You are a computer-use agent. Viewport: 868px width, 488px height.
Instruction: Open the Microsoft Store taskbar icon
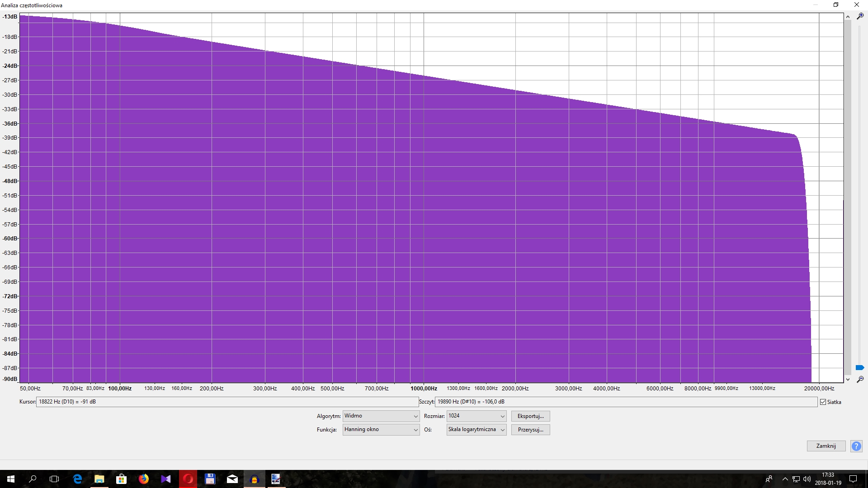[x=121, y=479]
